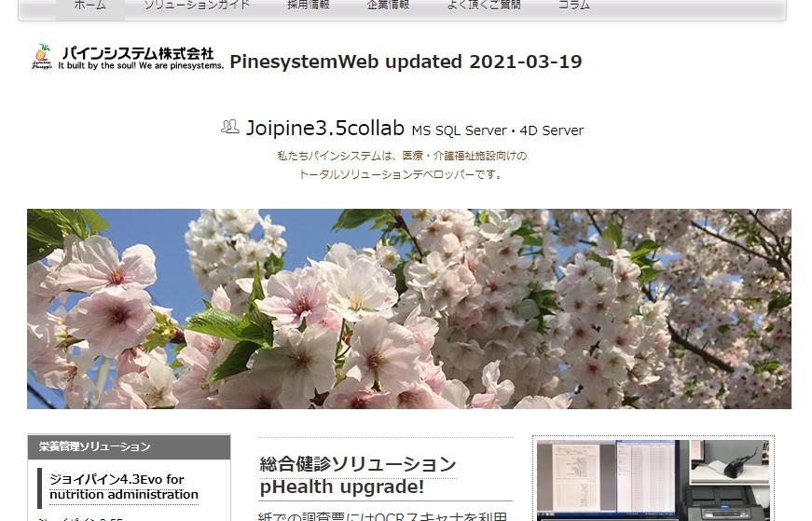Open the ホーム navigation tab

(x=90, y=7)
